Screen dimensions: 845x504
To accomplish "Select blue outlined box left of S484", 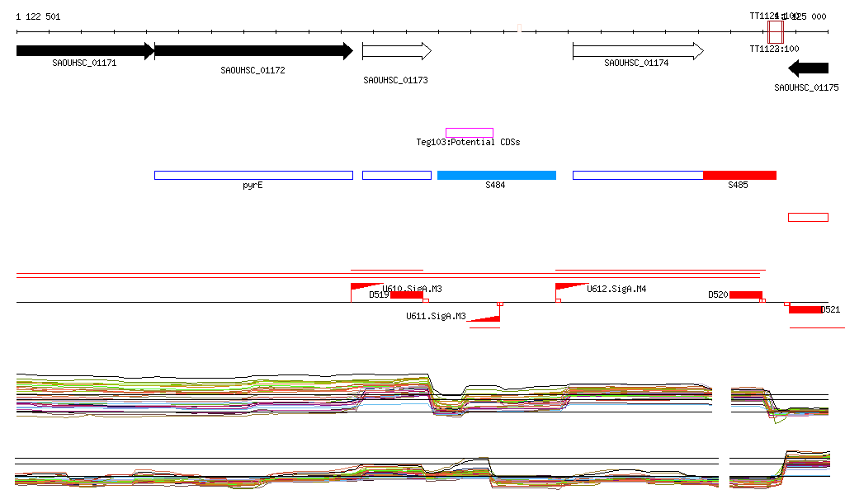I will (397, 175).
